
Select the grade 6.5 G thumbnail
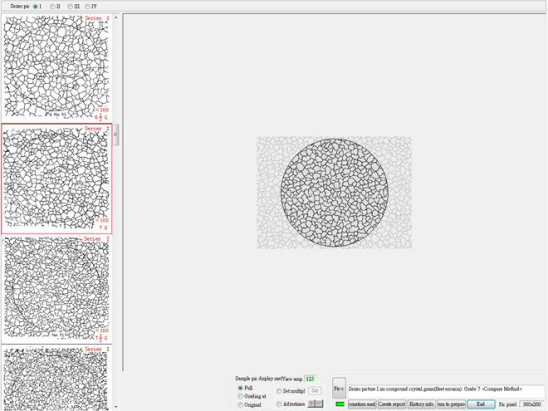[x=56, y=67]
